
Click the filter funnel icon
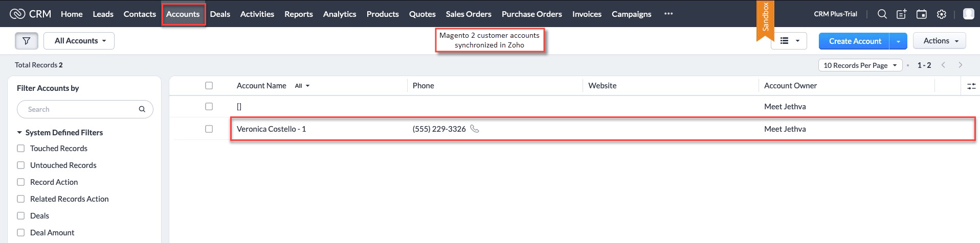click(26, 41)
